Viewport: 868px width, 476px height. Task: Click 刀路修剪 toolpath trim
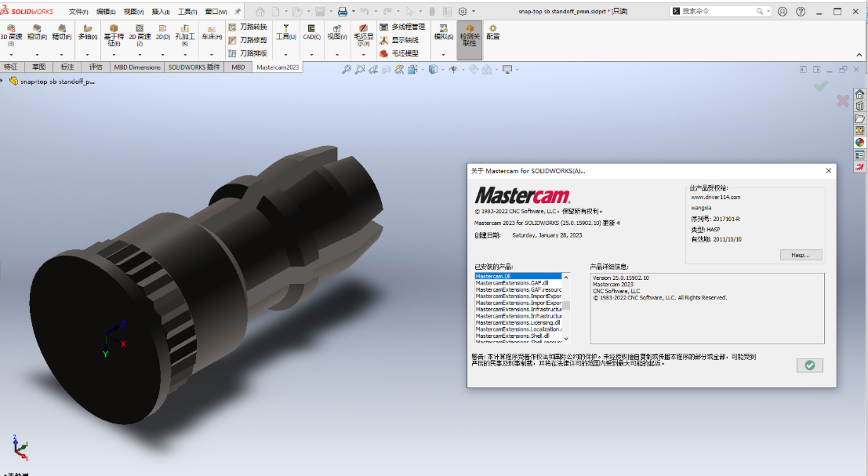[x=248, y=40]
